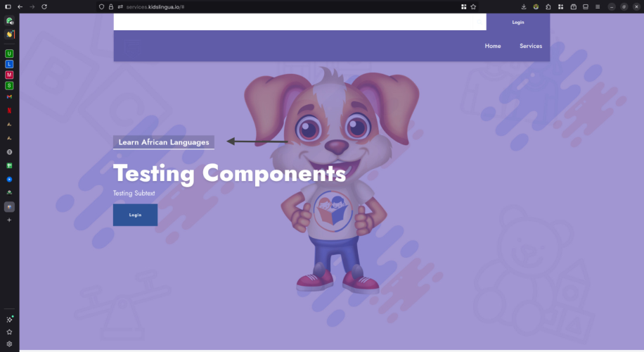Switch to the red M pinned tab
This screenshot has width=644, height=352.
click(9, 75)
